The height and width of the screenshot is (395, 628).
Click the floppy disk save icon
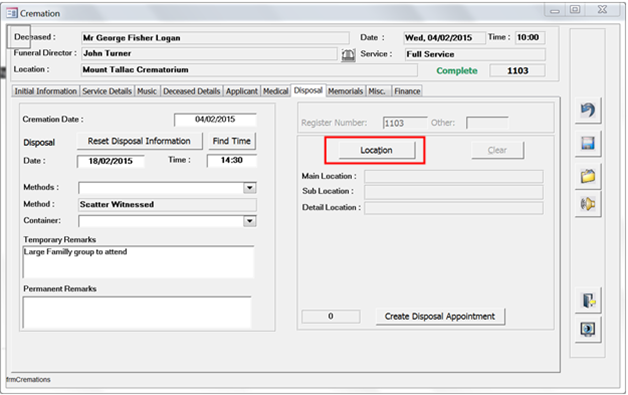(588, 143)
